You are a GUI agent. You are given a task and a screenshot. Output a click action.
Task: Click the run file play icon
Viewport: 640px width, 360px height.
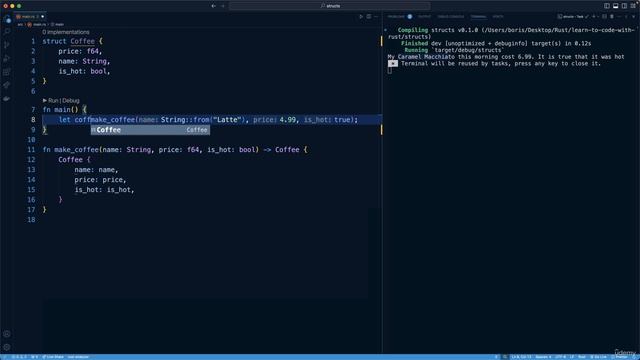coord(361,17)
